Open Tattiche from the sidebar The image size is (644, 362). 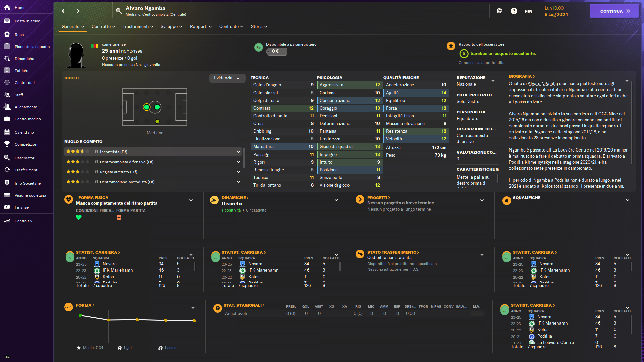click(x=22, y=71)
